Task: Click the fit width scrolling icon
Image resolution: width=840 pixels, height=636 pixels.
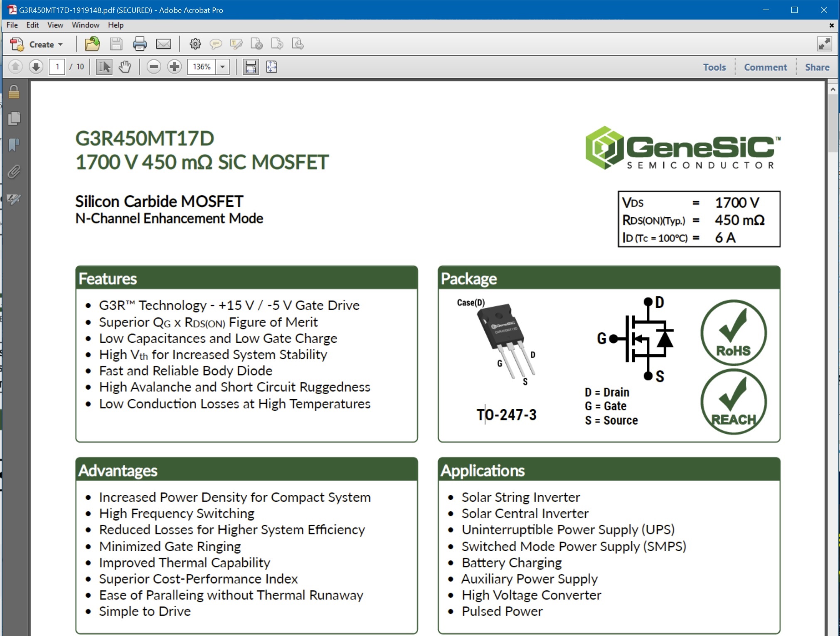Action: [x=251, y=66]
